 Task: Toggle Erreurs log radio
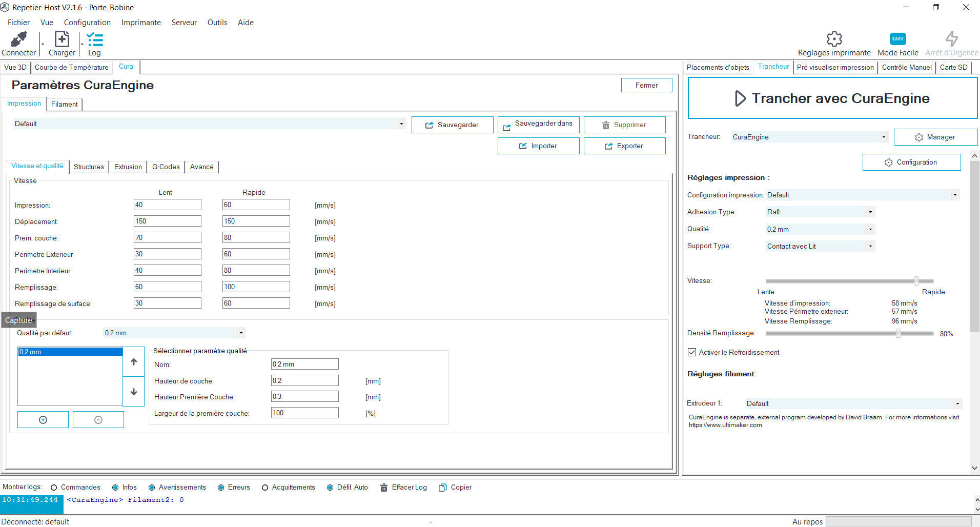click(x=221, y=488)
